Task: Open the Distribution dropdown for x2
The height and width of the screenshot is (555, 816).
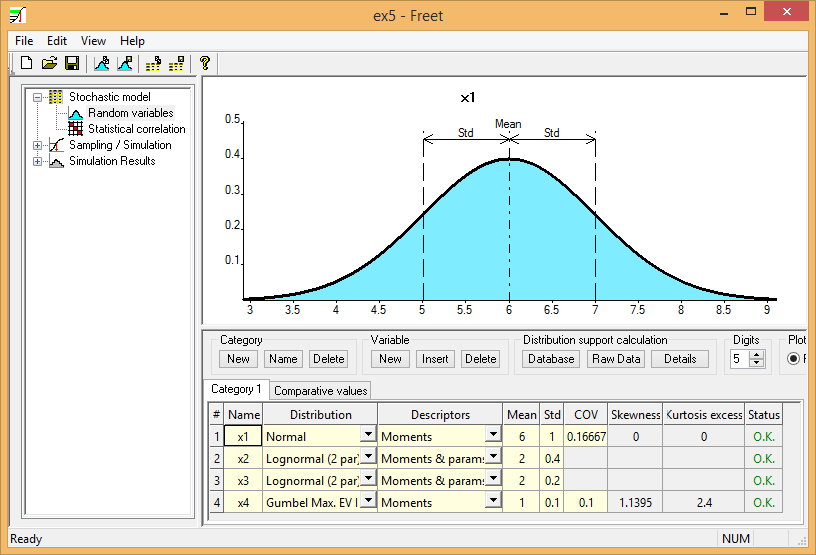Action: point(368,456)
